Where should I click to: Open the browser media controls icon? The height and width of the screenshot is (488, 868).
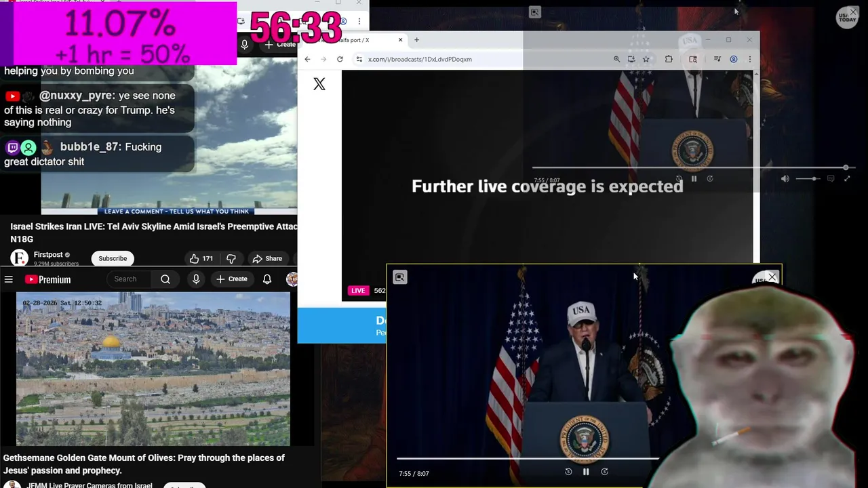pos(717,59)
